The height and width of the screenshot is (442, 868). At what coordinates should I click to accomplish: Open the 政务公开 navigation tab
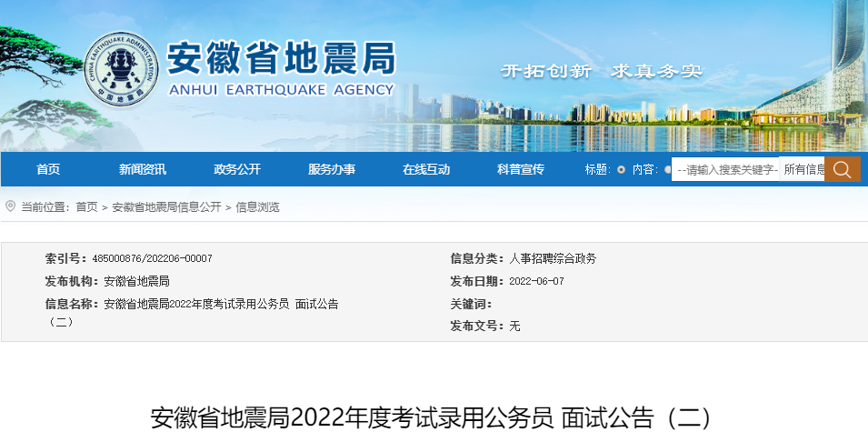click(x=237, y=169)
